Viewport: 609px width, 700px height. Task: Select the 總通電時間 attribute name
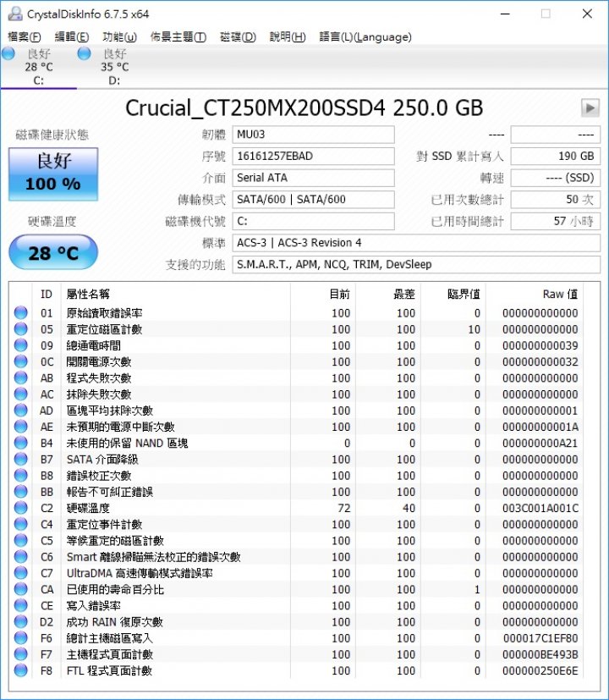pyautogui.click(x=93, y=345)
